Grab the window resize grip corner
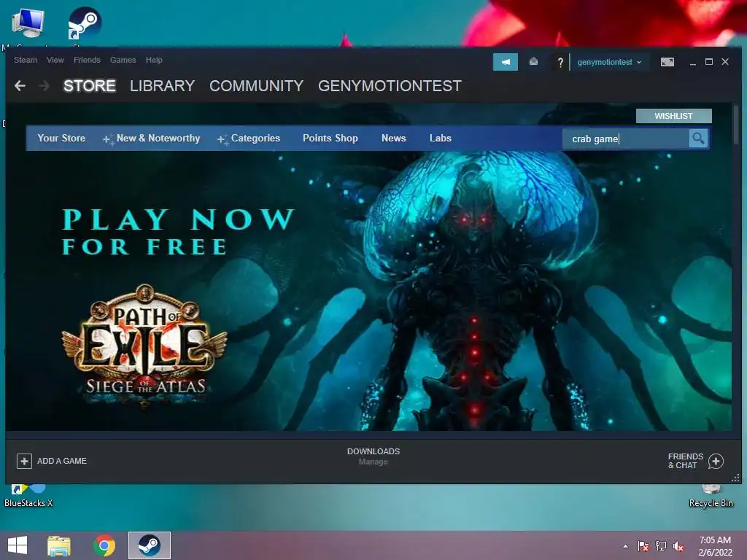This screenshot has height=560, width=747. (x=735, y=478)
